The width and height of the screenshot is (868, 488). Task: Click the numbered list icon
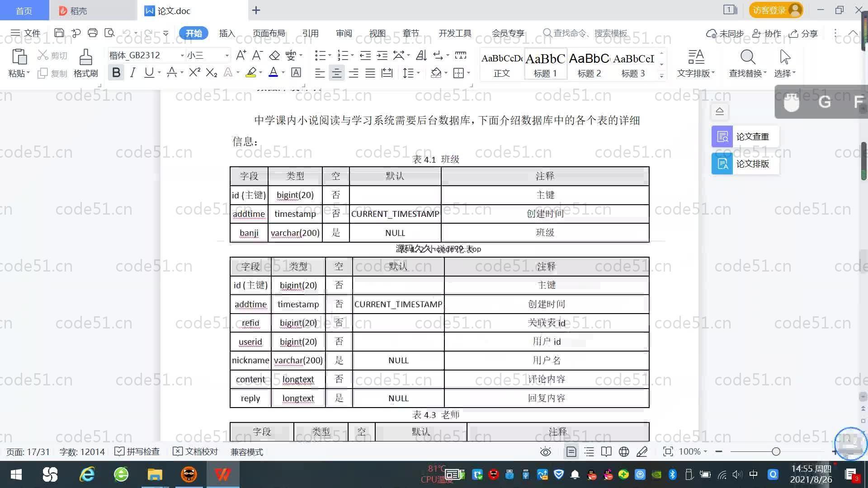pyautogui.click(x=343, y=55)
